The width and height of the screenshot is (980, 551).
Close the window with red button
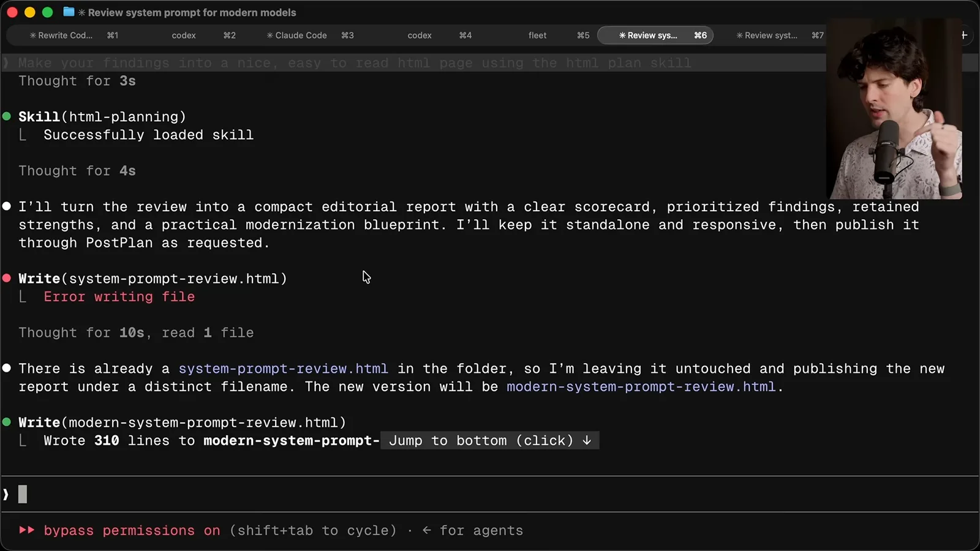click(12, 12)
